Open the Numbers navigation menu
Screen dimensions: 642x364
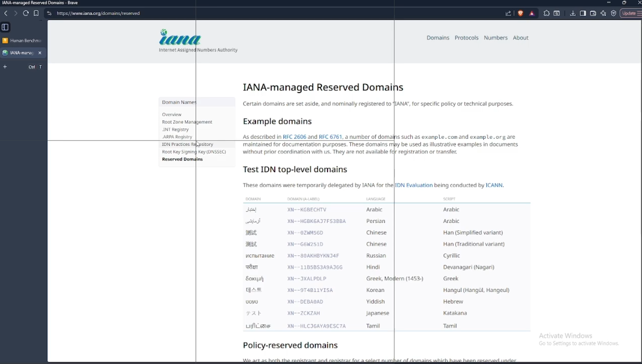[x=495, y=38]
